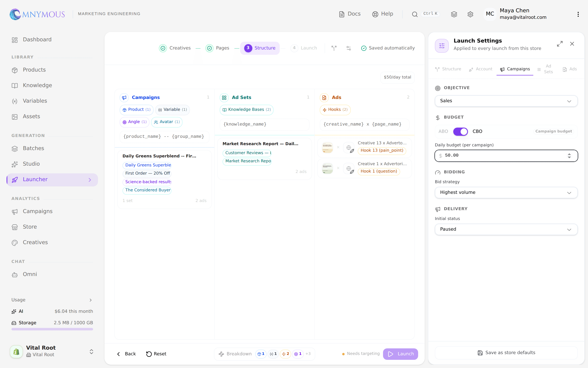Viewport: 588px width, 368px height.
Task: Select the Structure step 3
Action: pyautogui.click(x=260, y=48)
